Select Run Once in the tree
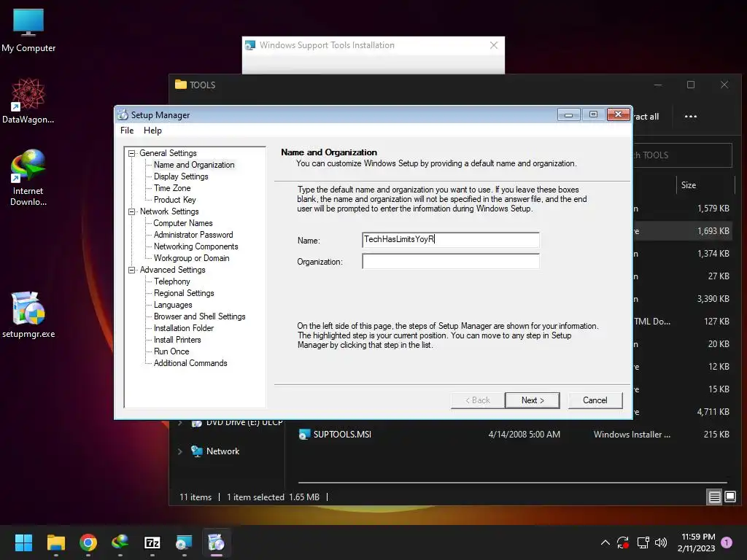This screenshot has height=560, width=747. (x=171, y=351)
